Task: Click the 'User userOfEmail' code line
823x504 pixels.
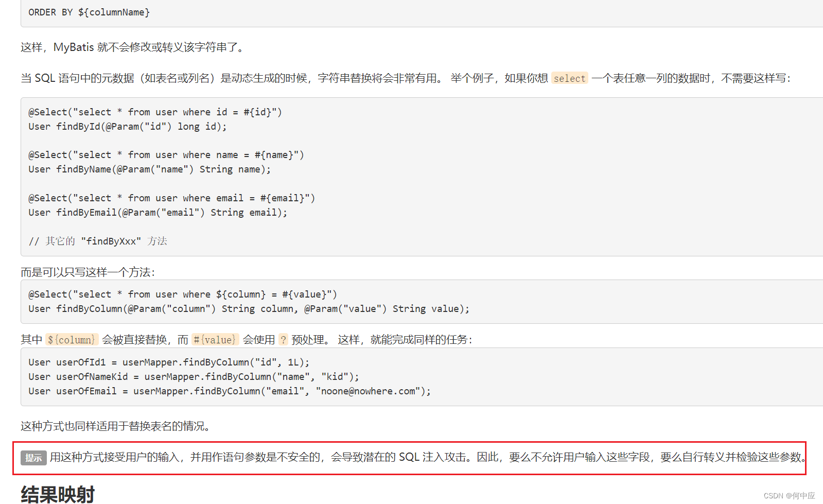Action: coord(230,391)
